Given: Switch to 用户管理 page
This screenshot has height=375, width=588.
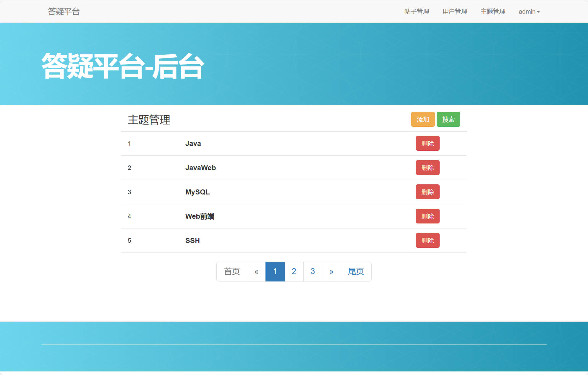Looking at the screenshot, I should [455, 12].
